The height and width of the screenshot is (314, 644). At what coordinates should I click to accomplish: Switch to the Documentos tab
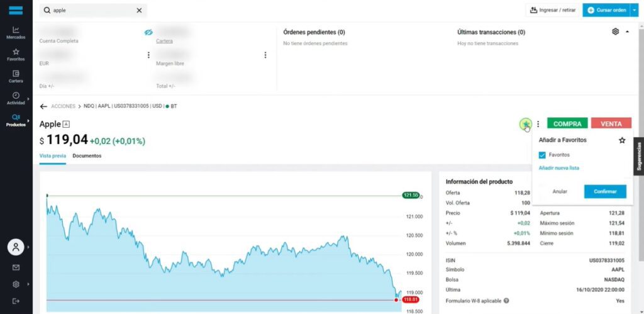point(87,155)
